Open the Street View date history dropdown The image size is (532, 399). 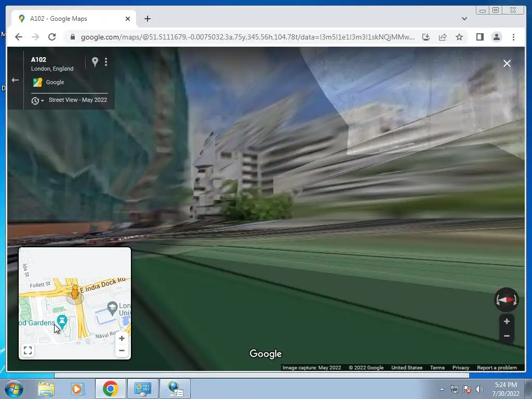pyautogui.click(x=37, y=100)
